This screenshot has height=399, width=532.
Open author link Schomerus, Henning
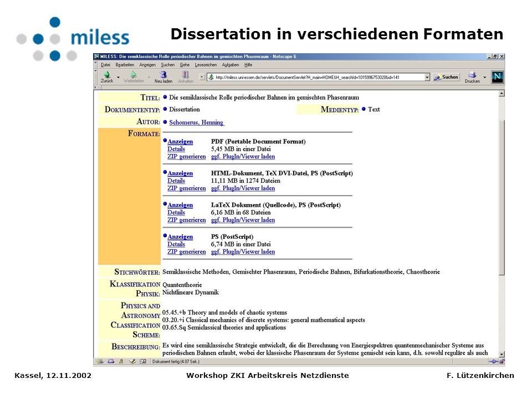(196, 122)
